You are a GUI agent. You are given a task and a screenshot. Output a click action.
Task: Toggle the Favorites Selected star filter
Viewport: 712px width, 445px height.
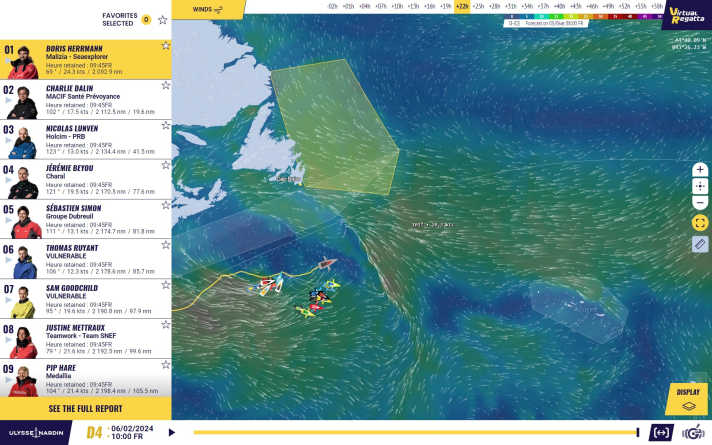[162, 19]
